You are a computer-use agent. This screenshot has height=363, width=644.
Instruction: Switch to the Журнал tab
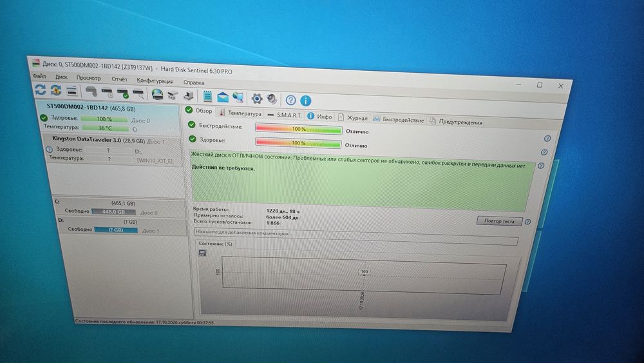tap(353, 118)
